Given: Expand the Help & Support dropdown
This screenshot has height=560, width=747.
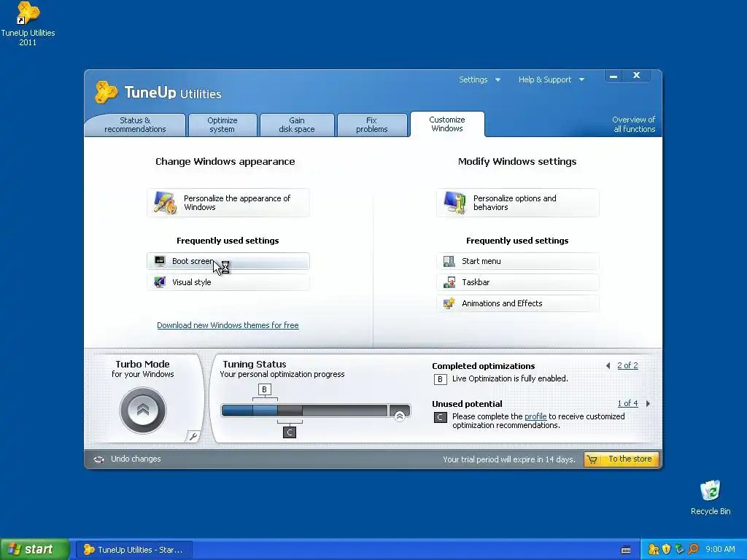Looking at the screenshot, I should (x=551, y=79).
